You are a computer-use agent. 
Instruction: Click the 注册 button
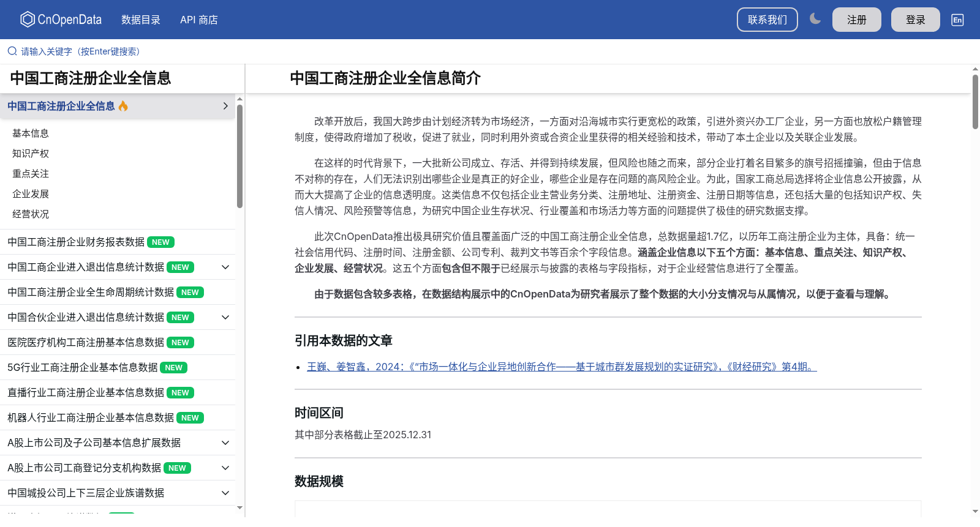(x=857, y=20)
